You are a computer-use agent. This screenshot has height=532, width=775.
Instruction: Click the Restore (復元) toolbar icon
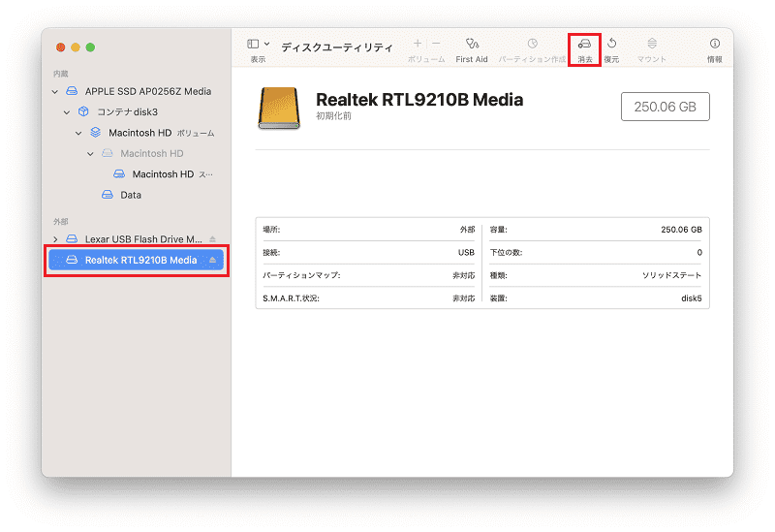point(611,44)
